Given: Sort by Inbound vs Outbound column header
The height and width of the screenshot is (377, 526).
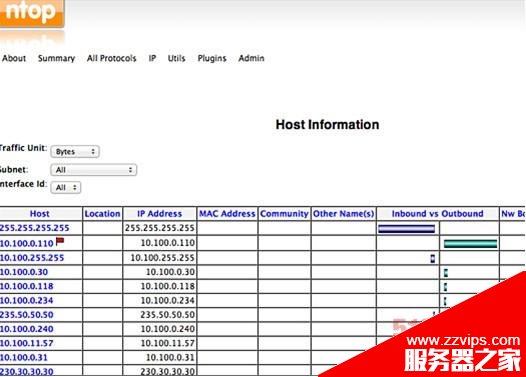Looking at the screenshot, I should click(x=437, y=214).
